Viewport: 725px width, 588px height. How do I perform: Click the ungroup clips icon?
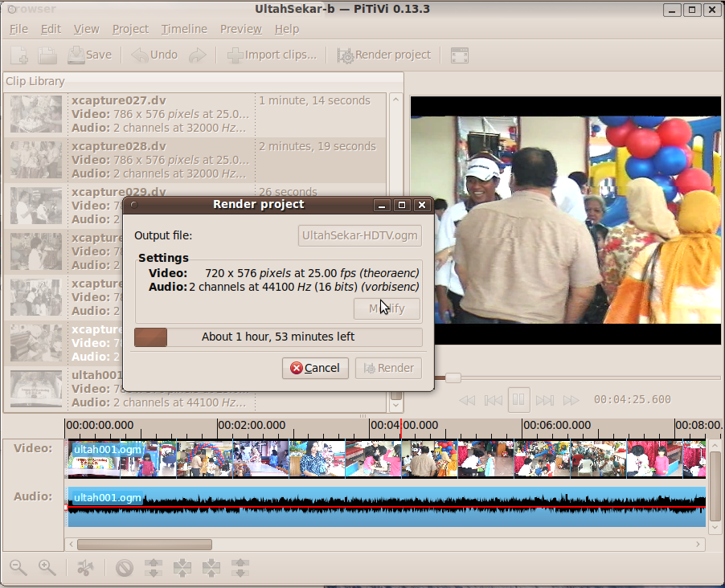coord(240,568)
